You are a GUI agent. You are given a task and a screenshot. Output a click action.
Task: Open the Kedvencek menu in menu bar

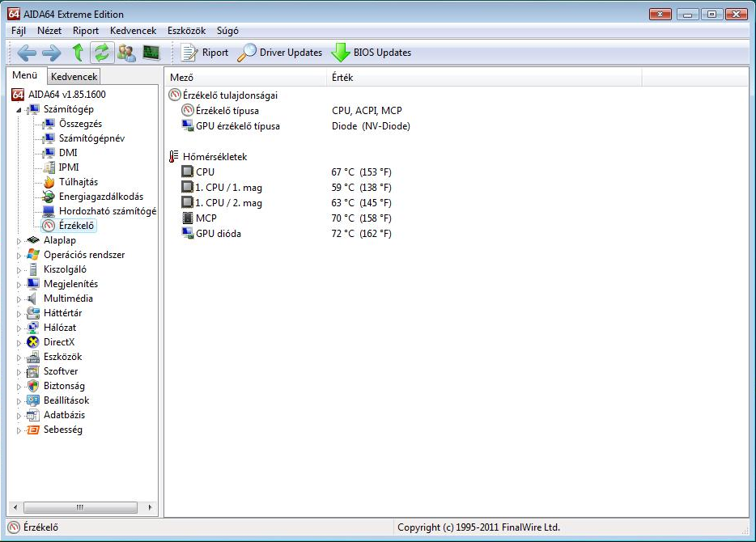(133, 31)
